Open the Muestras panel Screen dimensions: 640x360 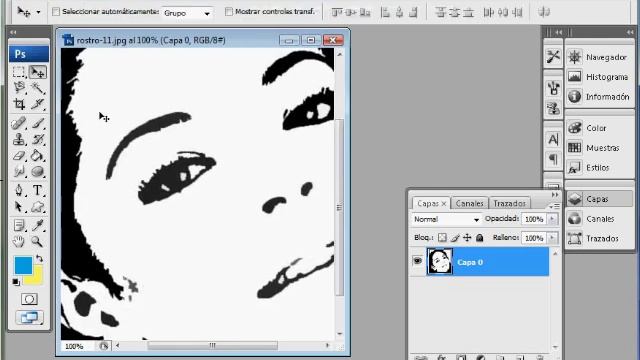599,148
